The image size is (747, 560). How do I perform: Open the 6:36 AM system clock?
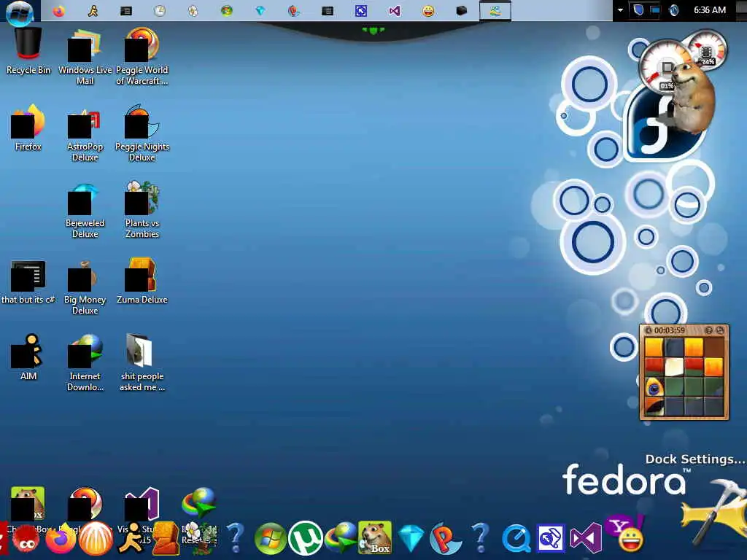(x=709, y=10)
